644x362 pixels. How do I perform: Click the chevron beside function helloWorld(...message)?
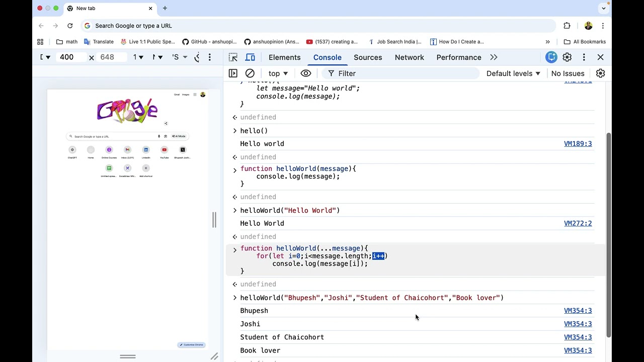pos(234,250)
